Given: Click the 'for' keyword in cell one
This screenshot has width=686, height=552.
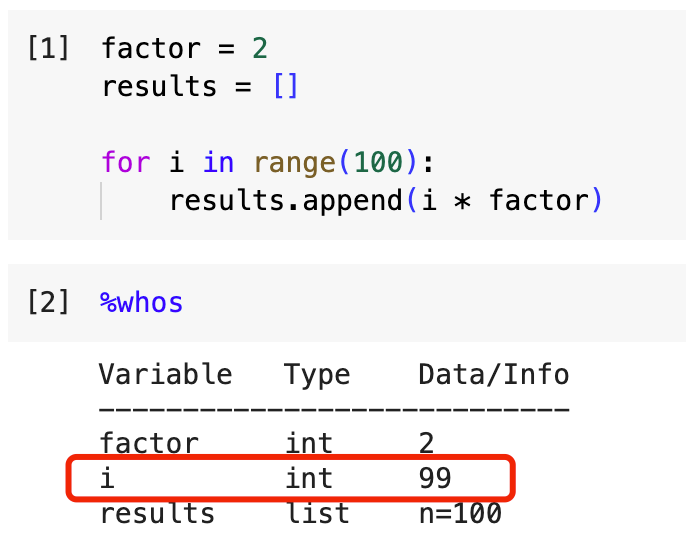Looking at the screenshot, I should pyautogui.click(x=125, y=162).
